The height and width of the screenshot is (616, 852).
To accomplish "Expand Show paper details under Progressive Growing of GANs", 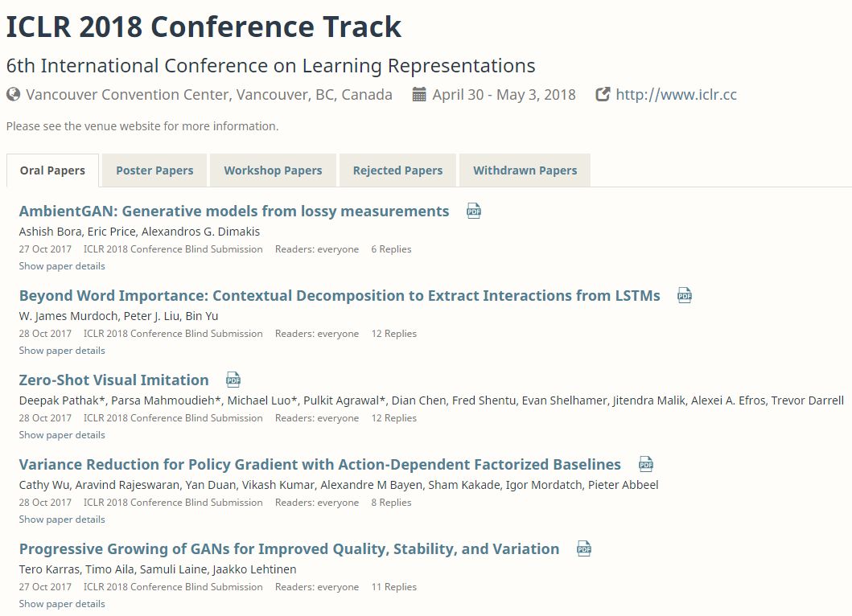I will (x=62, y=604).
